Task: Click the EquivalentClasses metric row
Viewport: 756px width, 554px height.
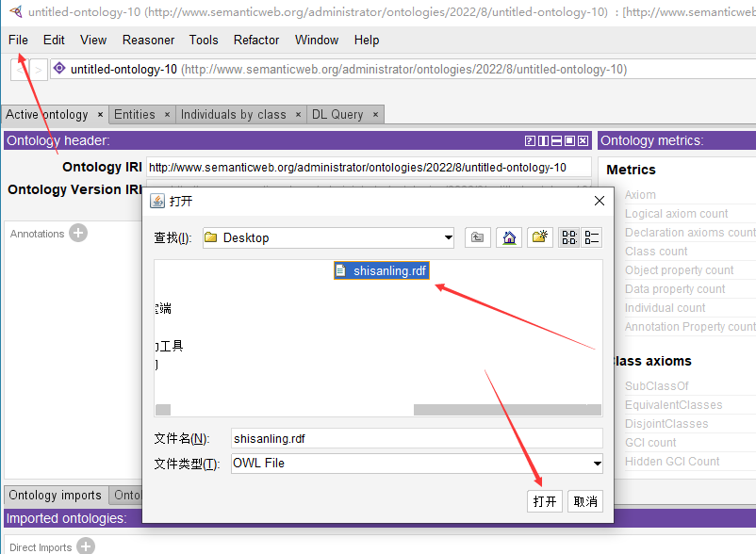Action: pyautogui.click(x=674, y=404)
